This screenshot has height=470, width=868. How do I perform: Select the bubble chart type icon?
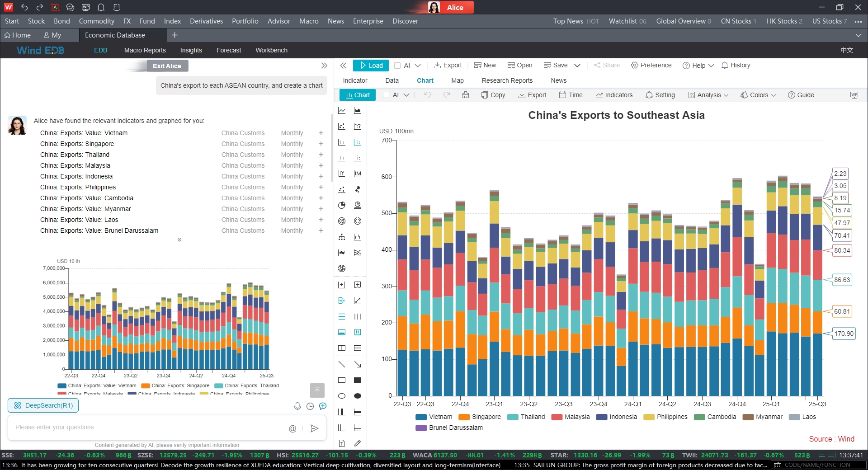(358, 189)
